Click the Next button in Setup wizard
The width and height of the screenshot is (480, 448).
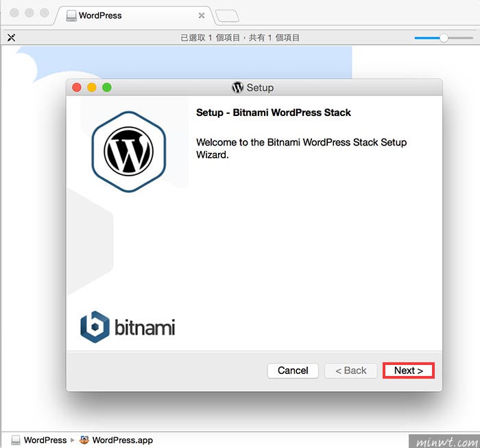point(409,370)
